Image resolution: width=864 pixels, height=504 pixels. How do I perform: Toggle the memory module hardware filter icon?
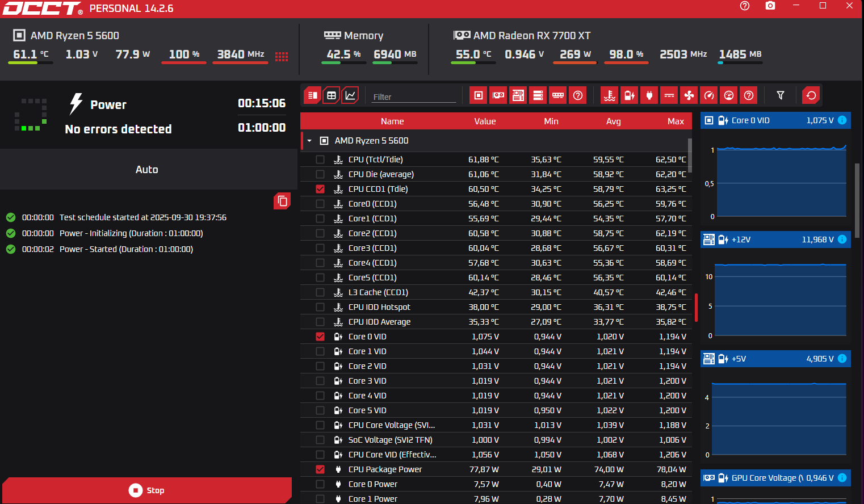tap(558, 95)
